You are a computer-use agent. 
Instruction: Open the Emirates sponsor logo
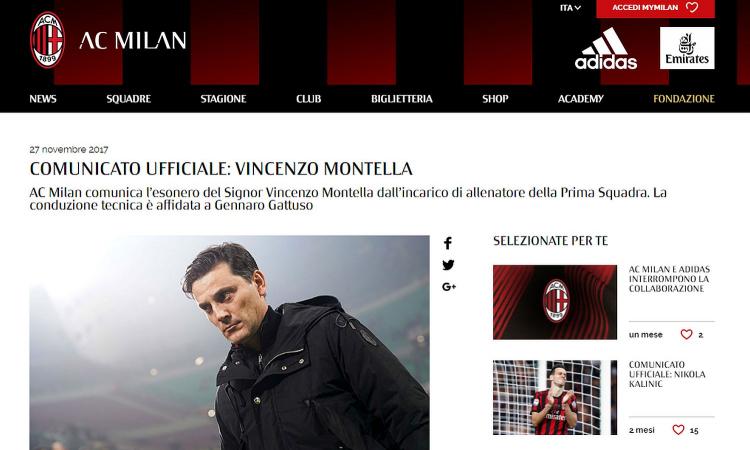pos(687,48)
